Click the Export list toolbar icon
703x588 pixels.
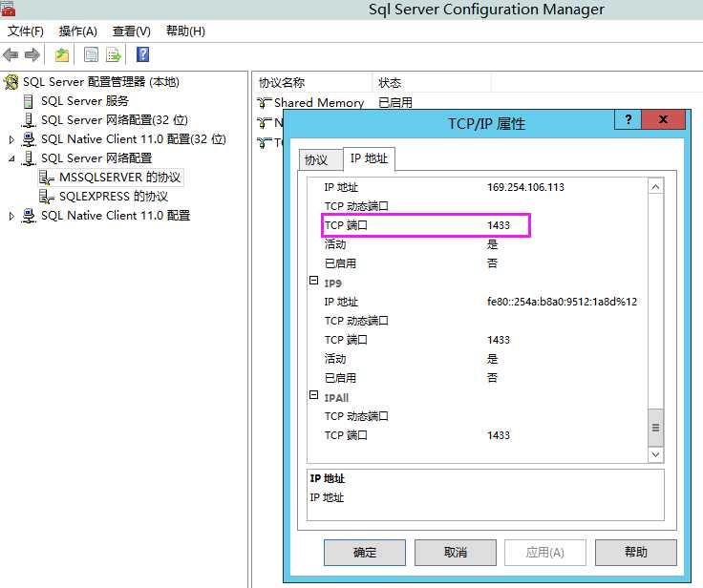pos(114,55)
